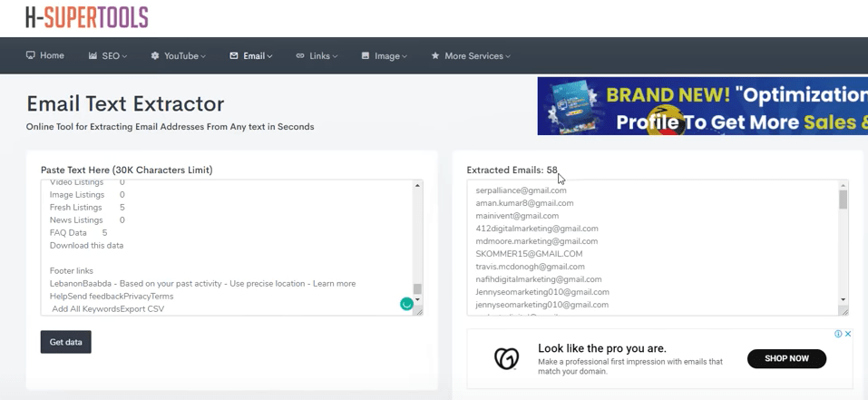Click the FAQ Data line
Image resolution: width=868 pixels, height=400 pixels.
click(x=79, y=233)
